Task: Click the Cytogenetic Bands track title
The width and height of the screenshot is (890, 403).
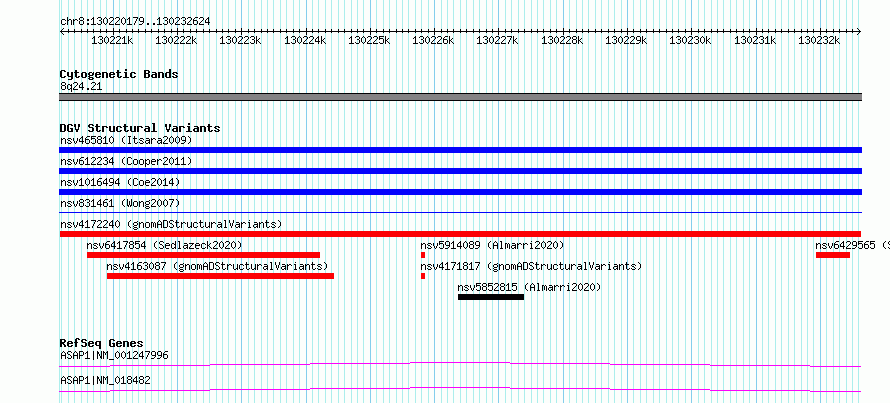Action: (x=119, y=74)
